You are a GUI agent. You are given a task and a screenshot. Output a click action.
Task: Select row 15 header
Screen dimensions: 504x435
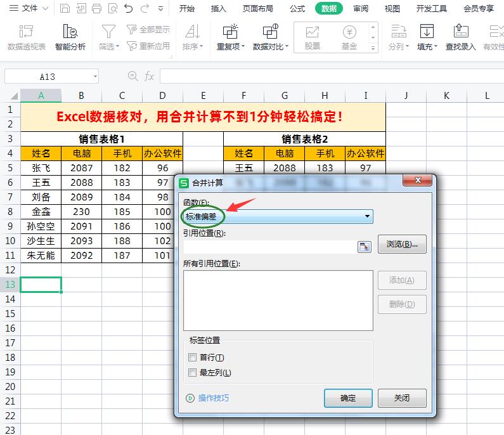(x=10, y=314)
